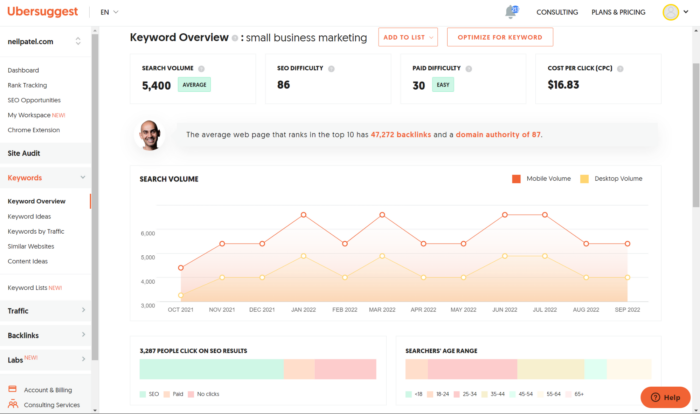
Task: Click Mobile Volume point for Mar 2022
Action: (x=382, y=215)
